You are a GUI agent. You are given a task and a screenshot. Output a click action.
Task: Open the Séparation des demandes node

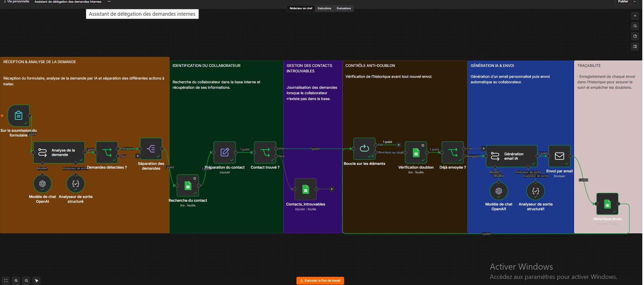coord(151,148)
